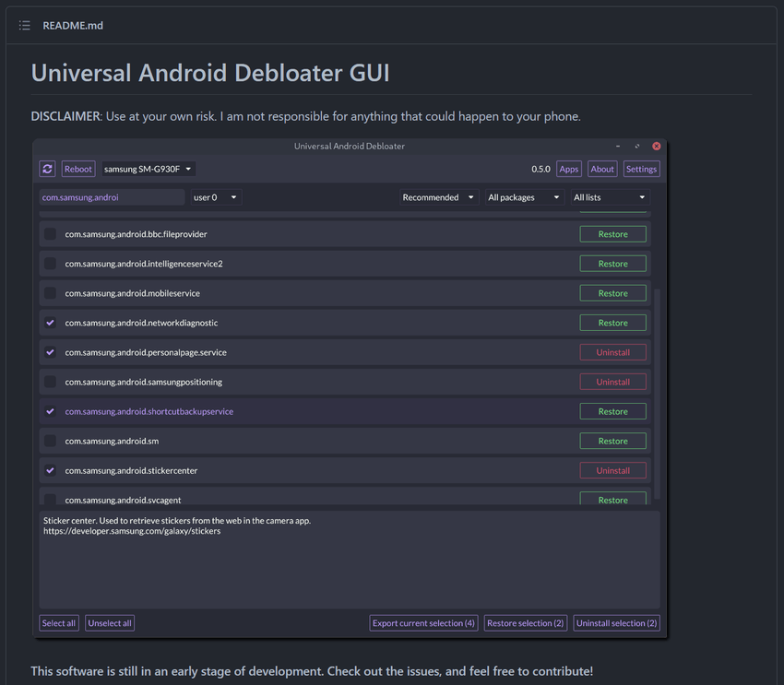Select the com.samsung.android.stickercenter row text
The image size is (784, 685).
pyautogui.click(x=131, y=470)
